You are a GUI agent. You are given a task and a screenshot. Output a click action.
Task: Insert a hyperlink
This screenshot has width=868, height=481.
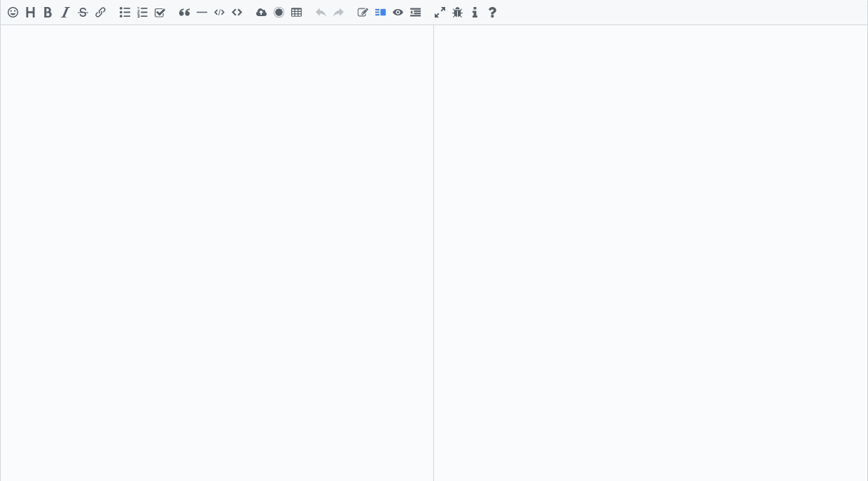point(100,12)
